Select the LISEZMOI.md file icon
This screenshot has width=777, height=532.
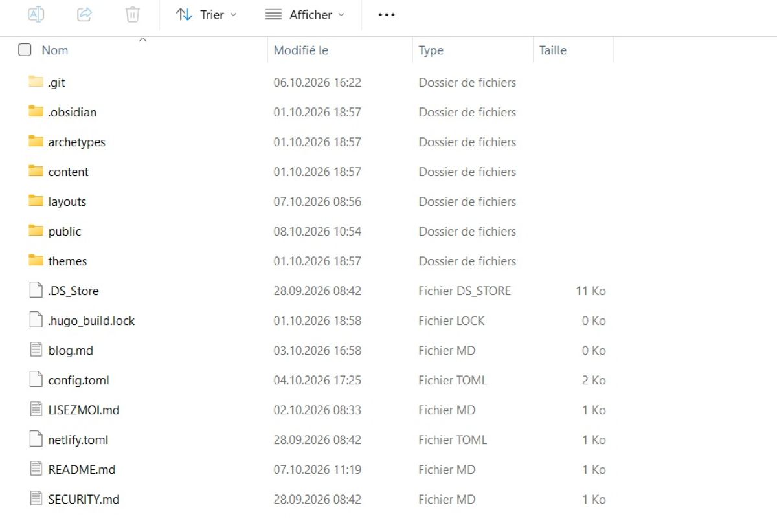36,410
